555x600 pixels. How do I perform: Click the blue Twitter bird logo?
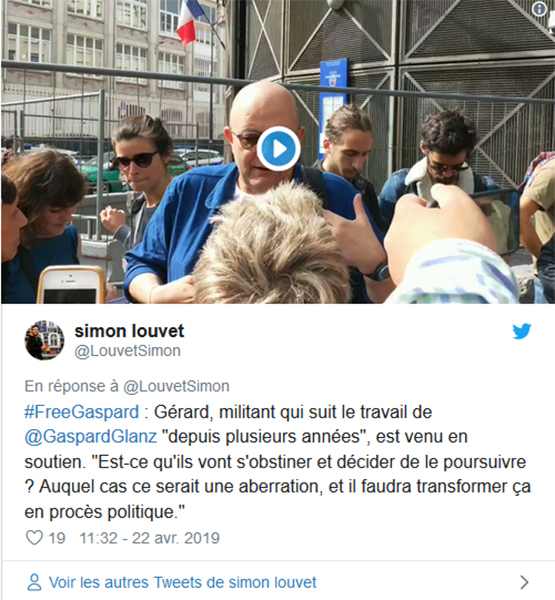[x=522, y=331]
